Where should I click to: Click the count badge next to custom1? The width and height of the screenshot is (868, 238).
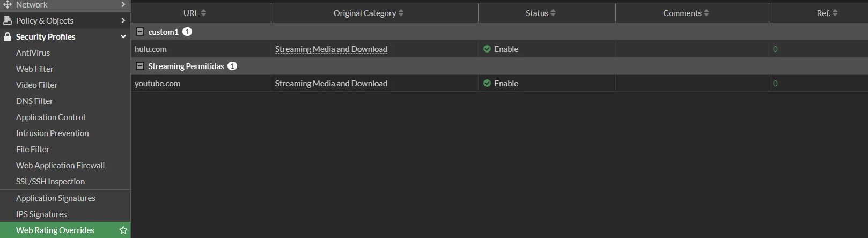(x=187, y=32)
